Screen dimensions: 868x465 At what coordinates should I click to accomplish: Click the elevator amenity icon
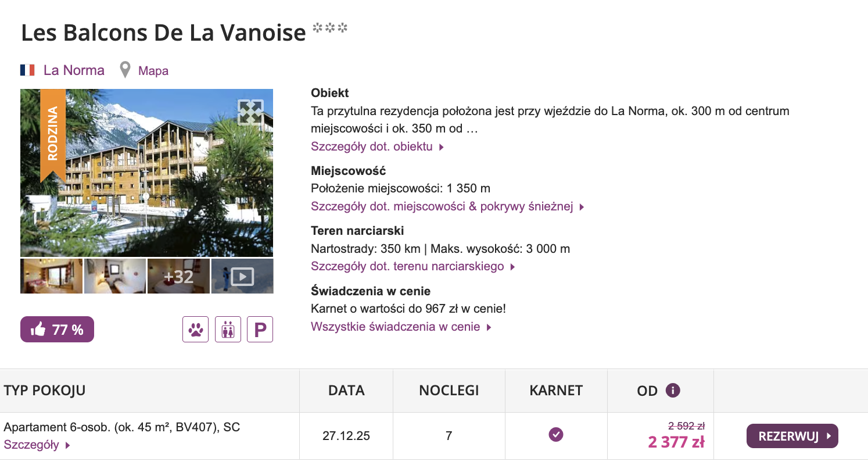tap(228, 330)
